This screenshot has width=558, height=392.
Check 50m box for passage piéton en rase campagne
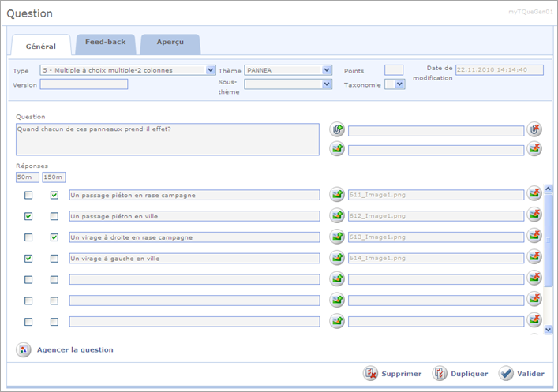click(x=29, y=195)
